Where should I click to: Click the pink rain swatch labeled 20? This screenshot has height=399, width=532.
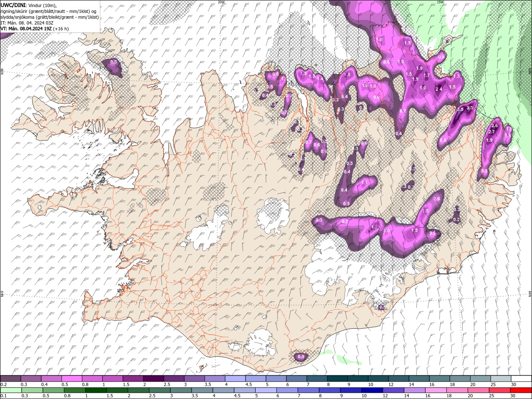coord(478,390)
